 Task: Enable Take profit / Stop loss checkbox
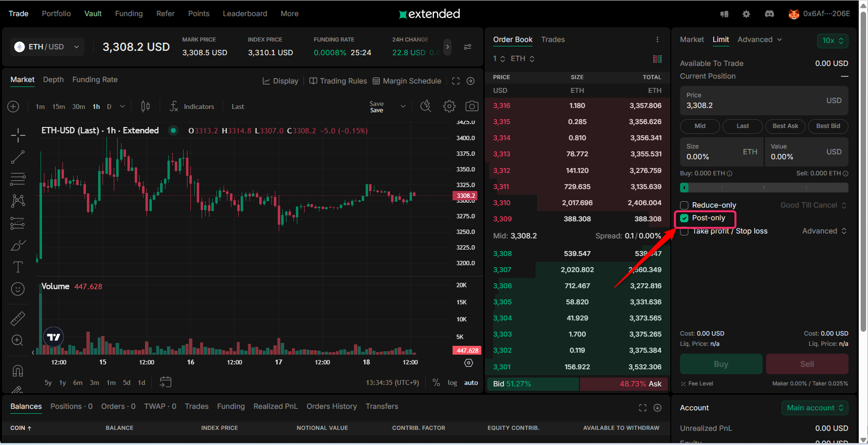(x=684, y=232)
